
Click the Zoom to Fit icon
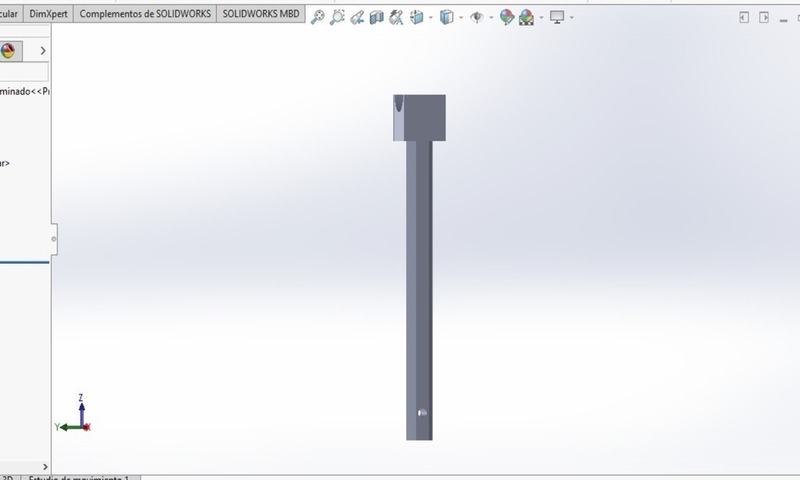point(317,17)
